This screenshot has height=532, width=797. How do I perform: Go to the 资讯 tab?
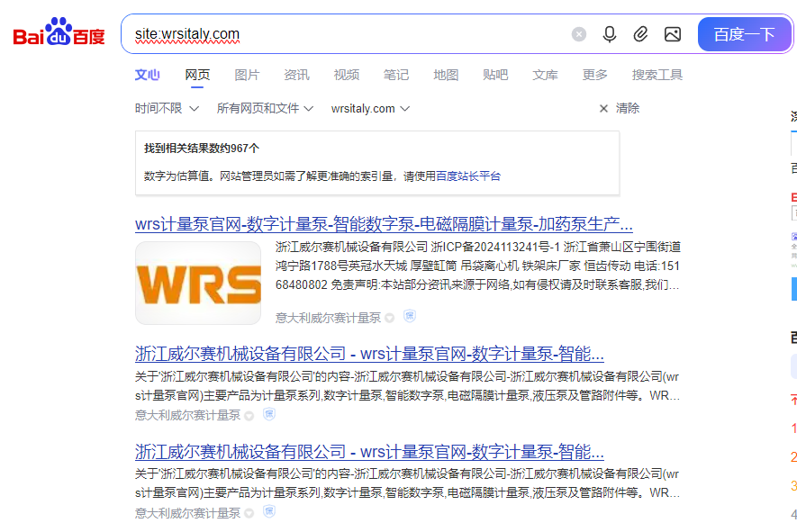click(x=296, y=75)
